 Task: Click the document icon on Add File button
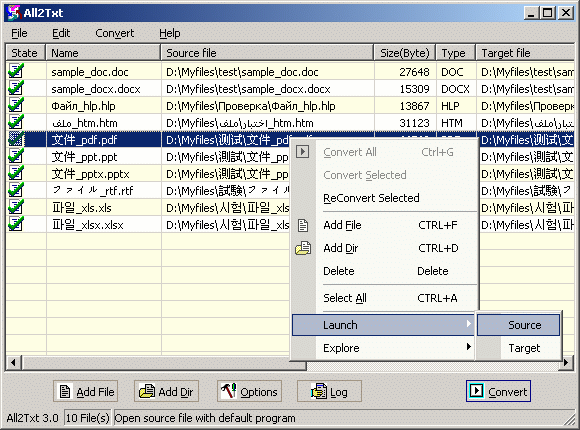click(x=65, y=391)
